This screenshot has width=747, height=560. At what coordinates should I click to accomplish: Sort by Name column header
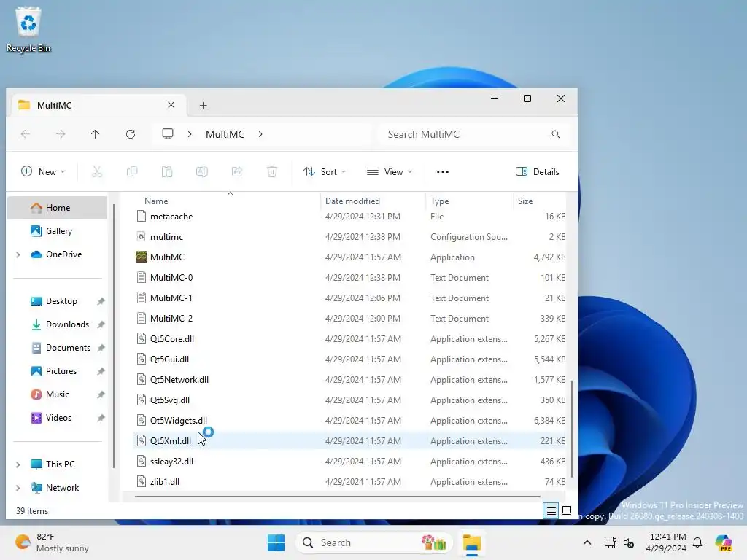click(x=227, y=201)
